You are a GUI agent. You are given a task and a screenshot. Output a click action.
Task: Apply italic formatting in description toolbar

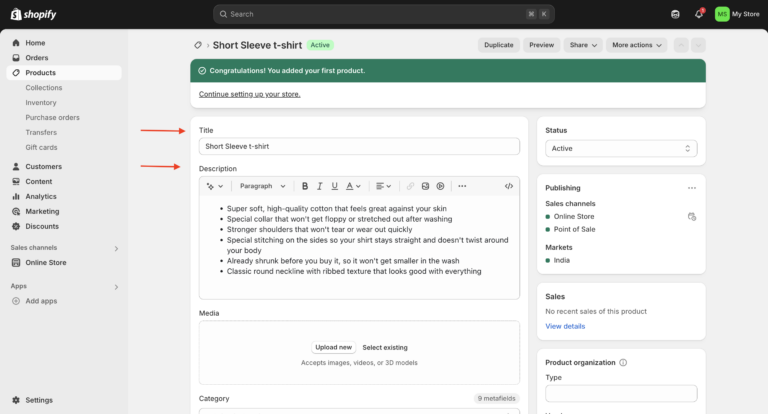(319, 186)
